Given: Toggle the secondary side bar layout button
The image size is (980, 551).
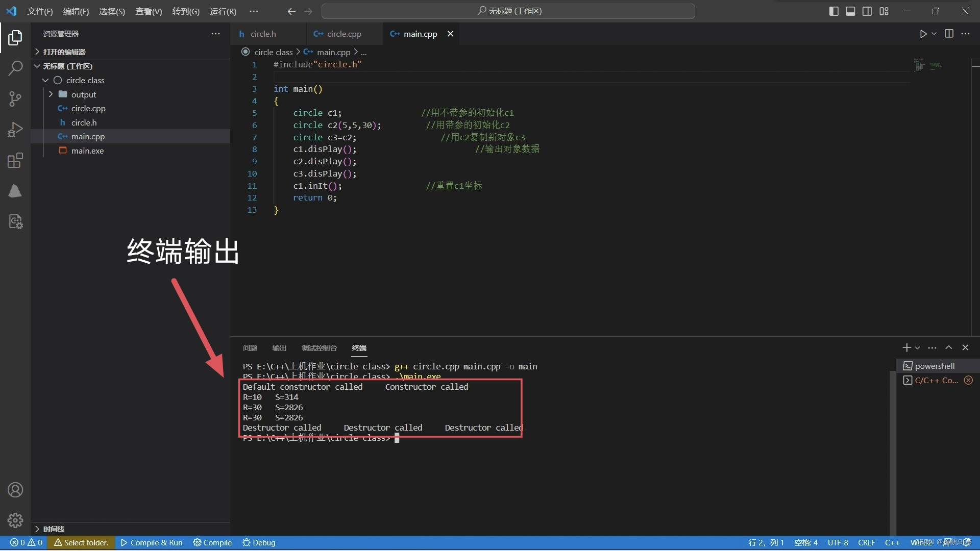Looking at the screenshot, I should [x=867, y=11].
